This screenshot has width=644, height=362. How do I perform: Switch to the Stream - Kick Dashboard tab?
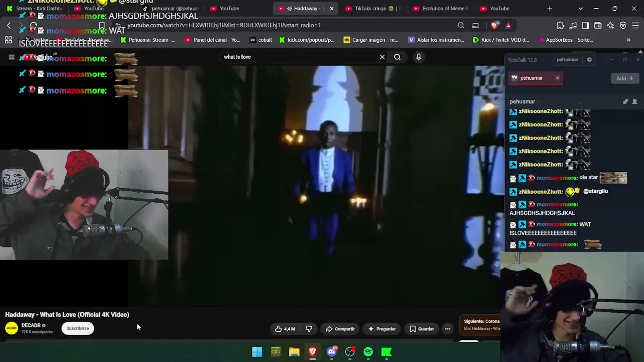(35, 9)
